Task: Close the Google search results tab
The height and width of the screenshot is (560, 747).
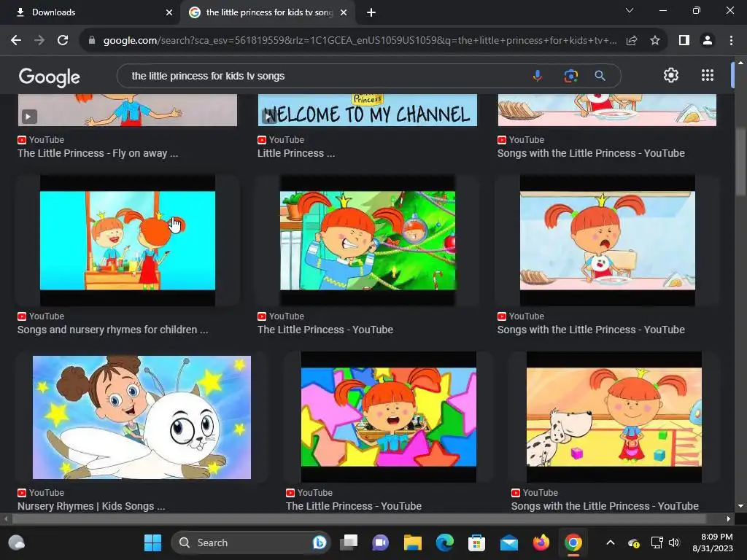Action: (344, 12)
